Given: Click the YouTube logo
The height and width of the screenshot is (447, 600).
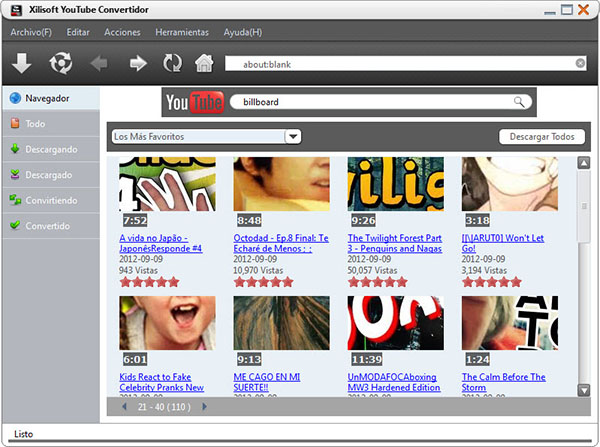Looking at the screenshot, I should pos(195,102).
